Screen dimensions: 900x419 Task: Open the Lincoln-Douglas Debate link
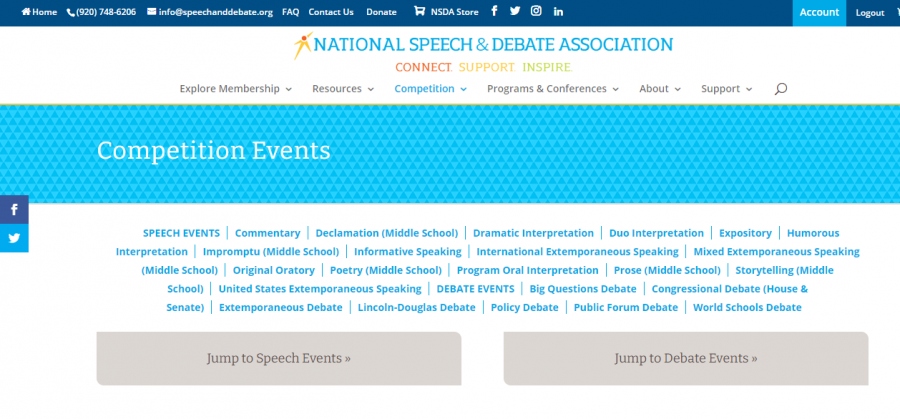coord(417,307)
